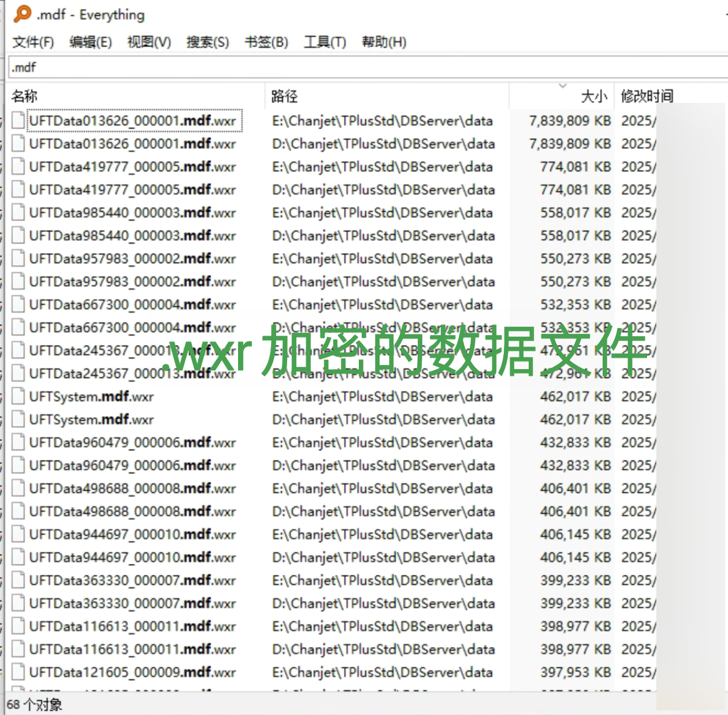728x715 pixels.
Task: Click the 68 个对象 status bar text
Action: 35,705
